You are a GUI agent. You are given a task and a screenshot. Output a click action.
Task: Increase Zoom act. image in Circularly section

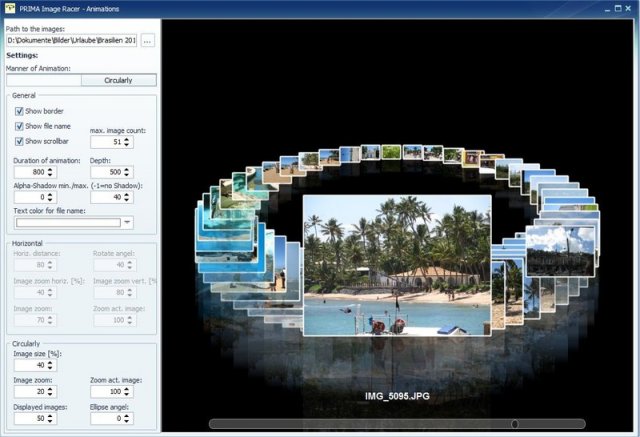pyautogui.click(x=127, y=389)
